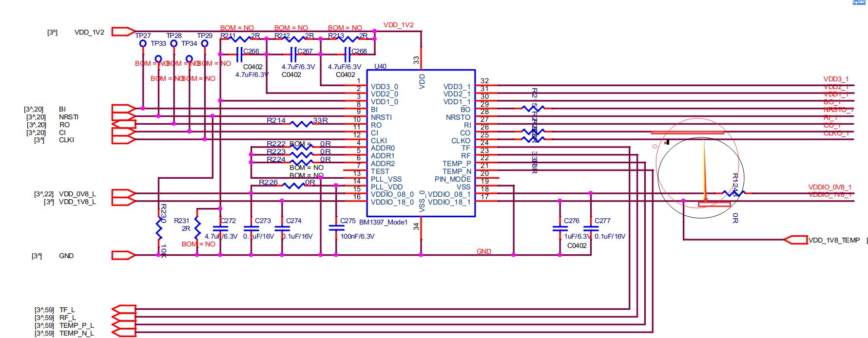Viewport: 868px width, 338px height.
Task: Select capacitor C275 designator
Action: click(348, 221)
